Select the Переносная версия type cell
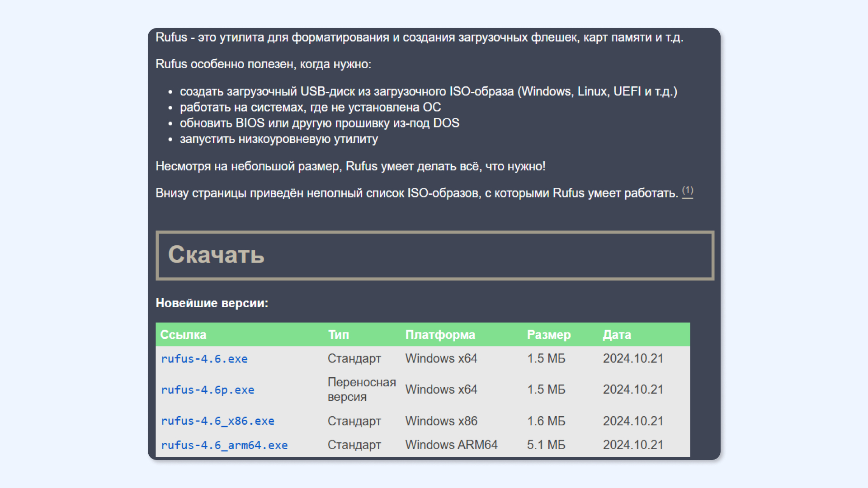 pos(362,389)
